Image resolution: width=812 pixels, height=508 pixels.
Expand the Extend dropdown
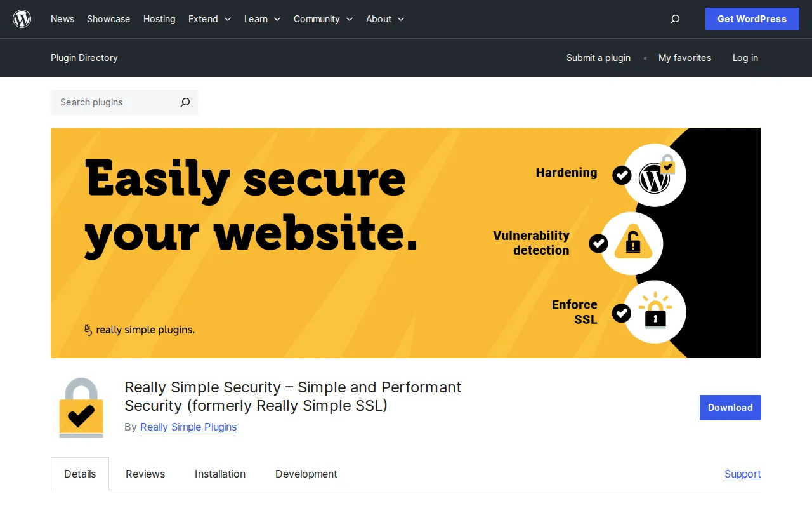pos(209,19)
